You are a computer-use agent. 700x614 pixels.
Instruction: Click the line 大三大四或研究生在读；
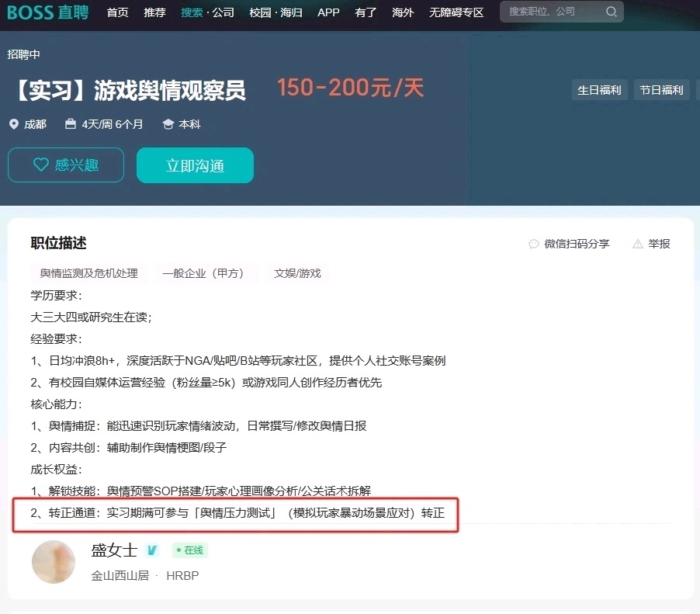click(x=91, y=317)
